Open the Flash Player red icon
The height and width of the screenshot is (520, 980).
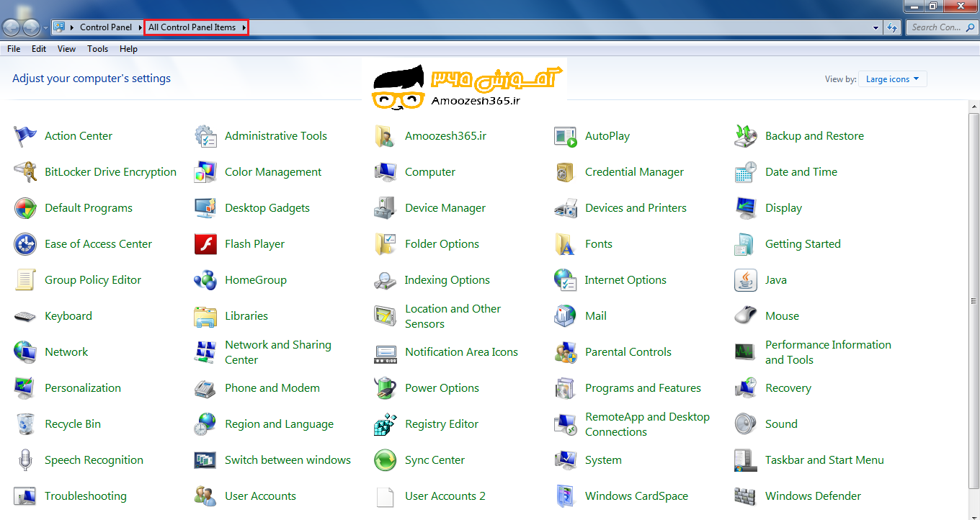click(205, 244)
